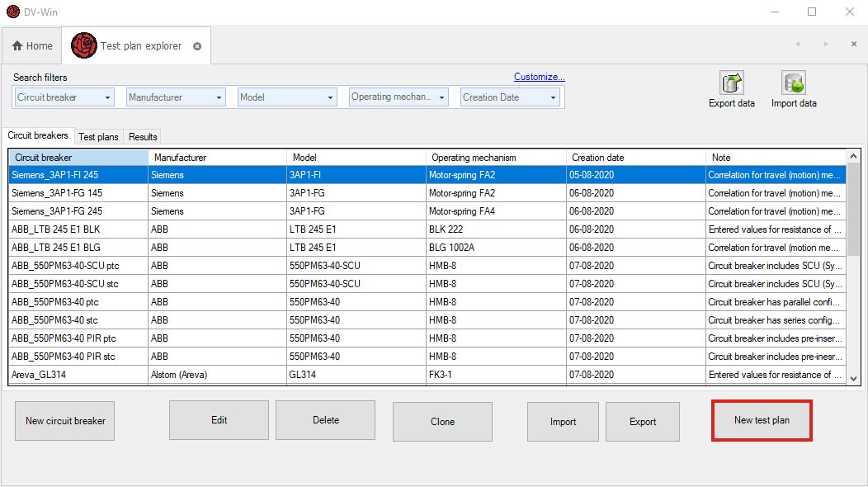The width and height of the screenshot is (868, 487).
Task: Select the Circuit breakers tab
Action: [x=38, y=135]
